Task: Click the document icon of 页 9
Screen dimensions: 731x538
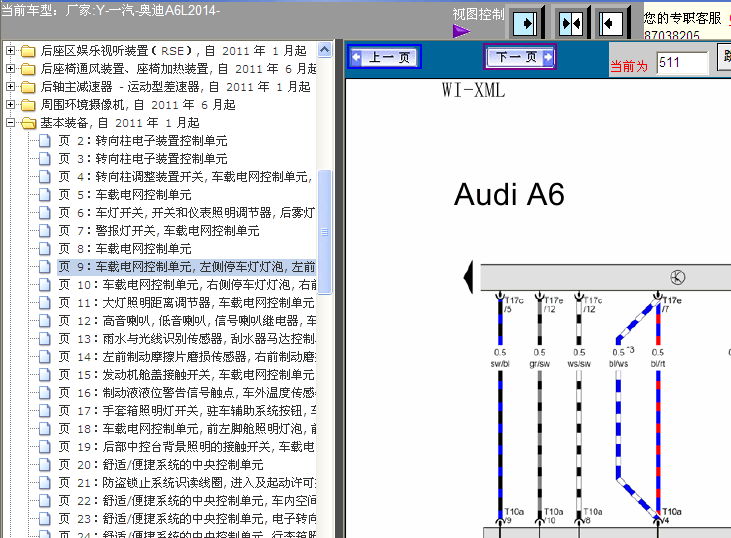Action: pyautogui.click(x=45, y=267)
